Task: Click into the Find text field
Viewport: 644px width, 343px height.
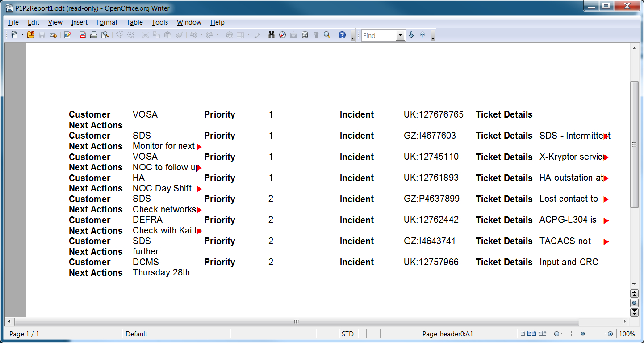Action: (378, 35)
